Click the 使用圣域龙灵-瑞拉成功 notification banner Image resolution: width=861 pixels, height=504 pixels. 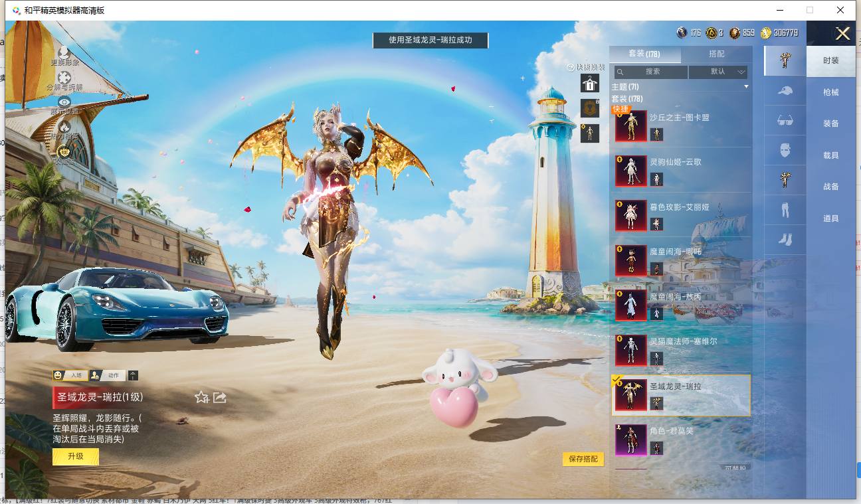click(x=430, y=40)
